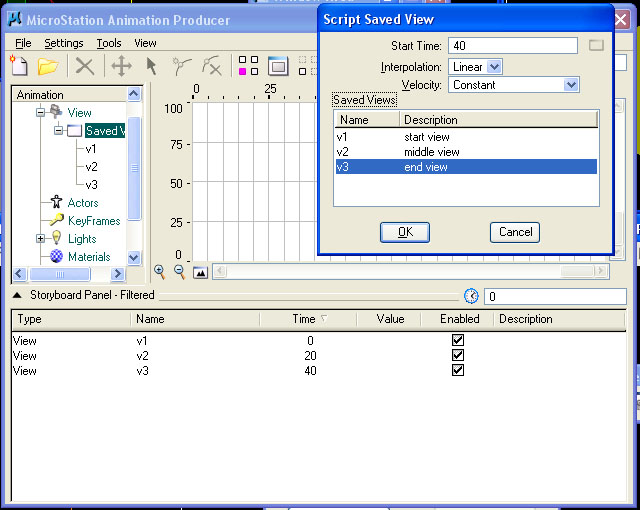This screenshot has height=510, width=640.
Task: Open the Velocity Constant dropdown
Action: (x=571, y=85)
